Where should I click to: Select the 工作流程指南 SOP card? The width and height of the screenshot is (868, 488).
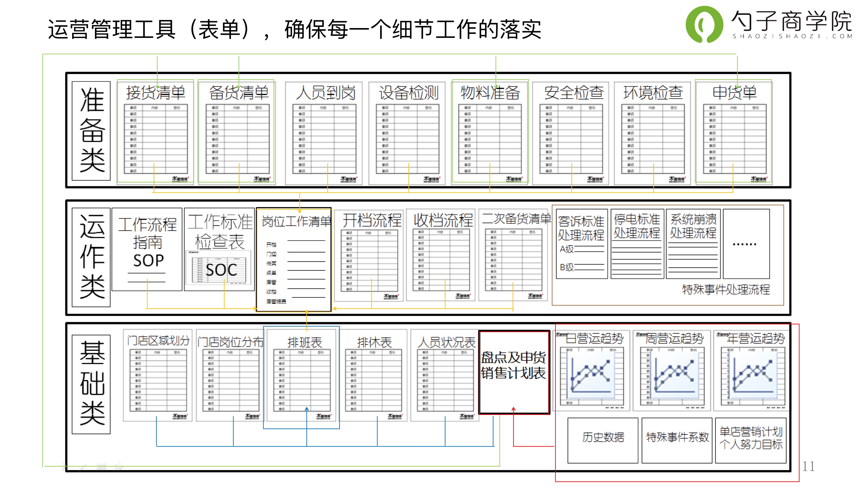[x=147, y=249]
